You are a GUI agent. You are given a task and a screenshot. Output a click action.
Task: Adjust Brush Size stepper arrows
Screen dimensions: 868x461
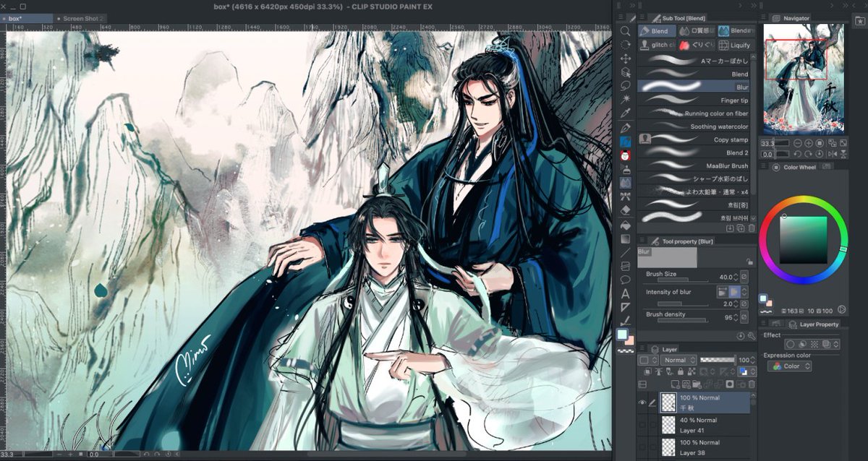736,277
